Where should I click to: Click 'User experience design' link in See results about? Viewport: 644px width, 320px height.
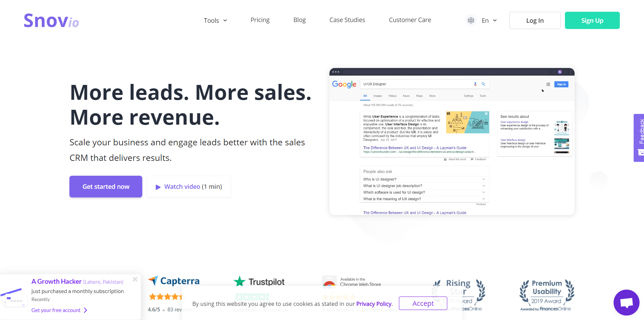click(x=514, y=122)
